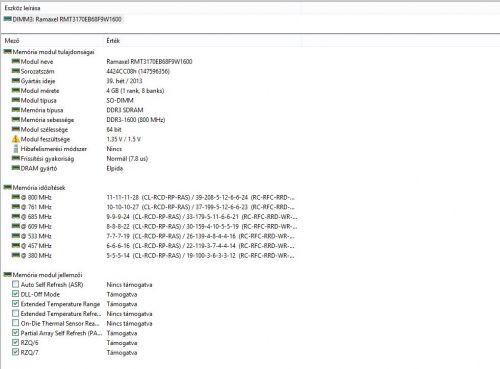Image resolution: width=500 pixels, height=369 pixels.
Task: Click the Memória időzítések group icon
Action: [x=7, y=187]
